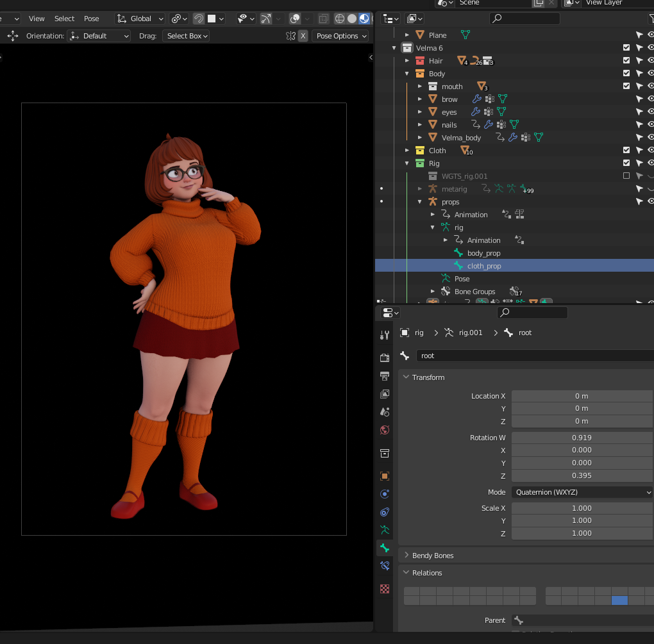The width and height of the screenshot is (654, 644).
Task: Open the Render properties tab
Action: pyautogui.click(x=385, y=358)
